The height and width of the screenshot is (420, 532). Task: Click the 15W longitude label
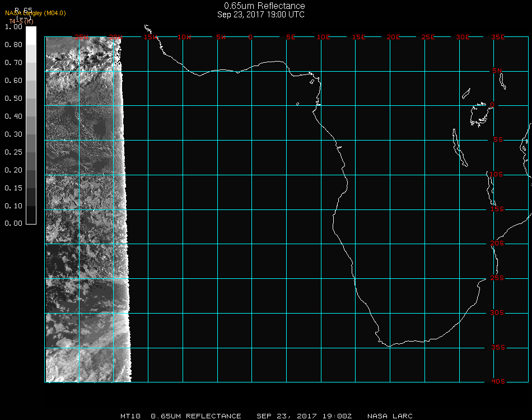click(150, 37)
